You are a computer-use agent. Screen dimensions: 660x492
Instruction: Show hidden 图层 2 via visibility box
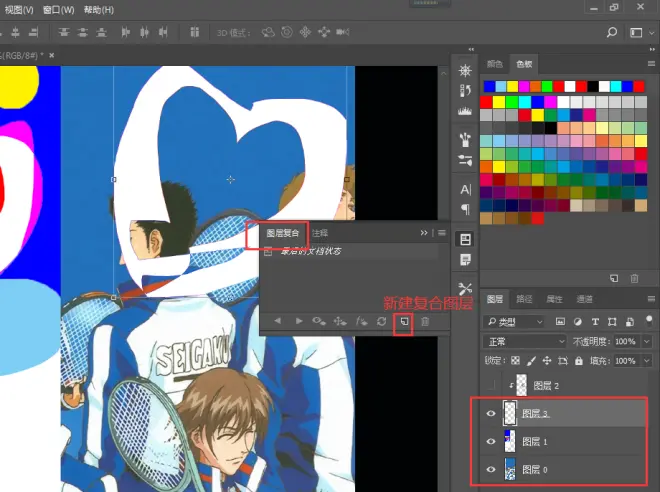tap(491, 385)
